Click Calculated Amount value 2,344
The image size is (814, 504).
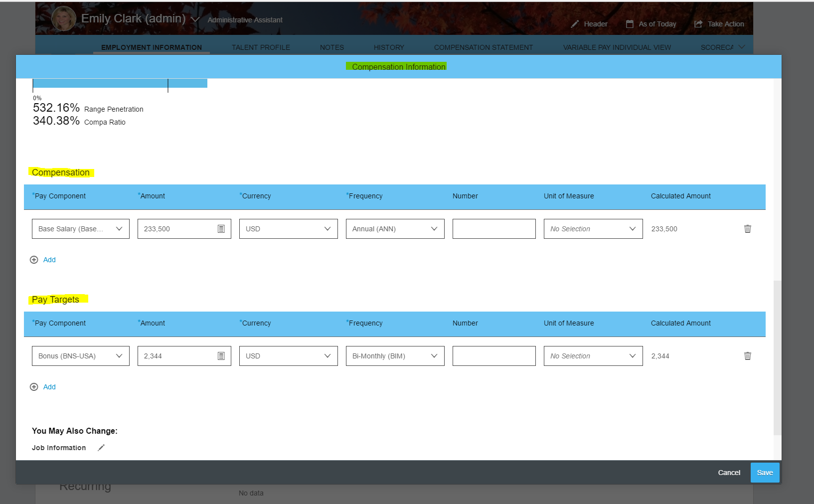[x=660, y=356]
